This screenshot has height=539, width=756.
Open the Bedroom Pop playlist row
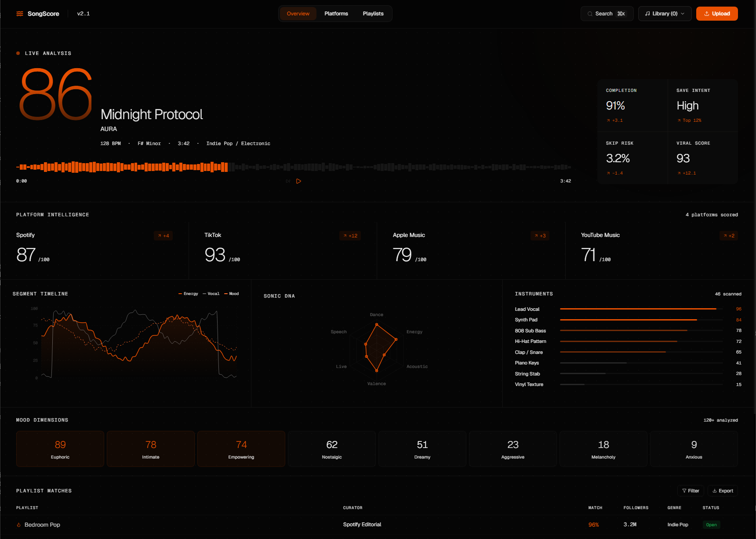pos(377,525)
